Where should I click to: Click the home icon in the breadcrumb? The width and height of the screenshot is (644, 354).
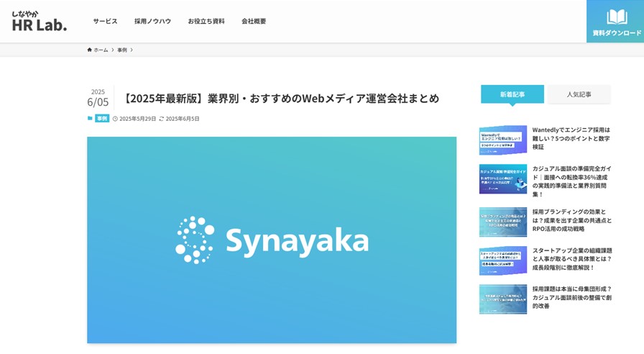coord(90,50)
